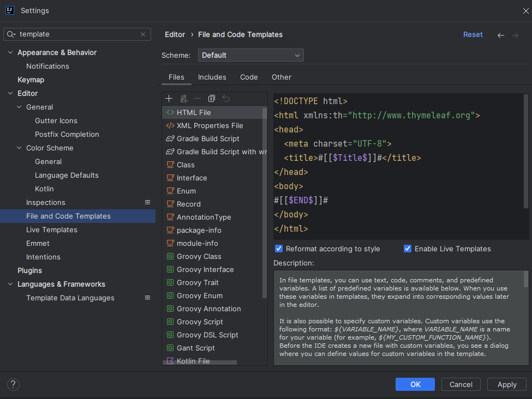532x399 pixels.
Task: Revert template with the undo arrow icon
Action: click(x=226, y=99)
